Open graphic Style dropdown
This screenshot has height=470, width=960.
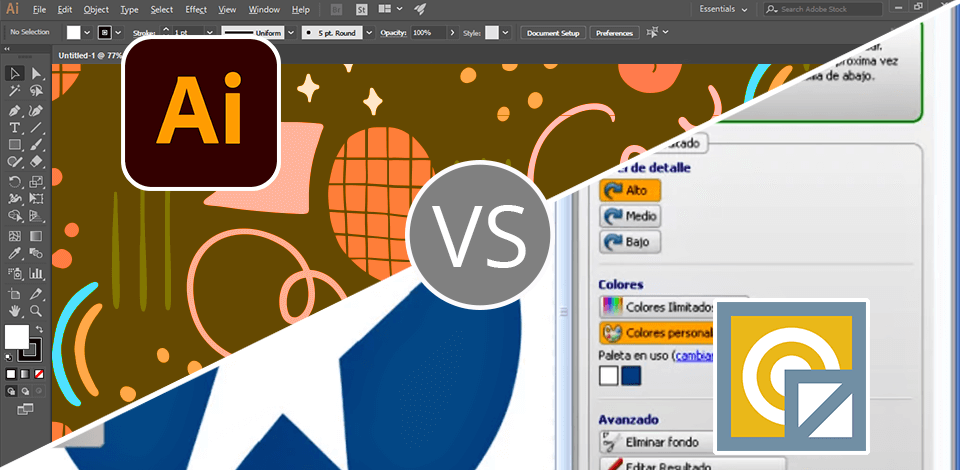pyautogui.click(x=505, y=32)
